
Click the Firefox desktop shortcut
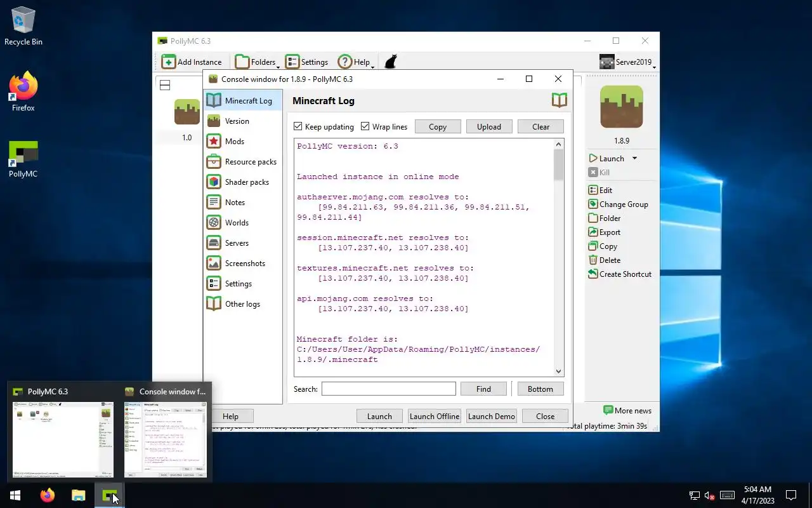(23, 93)
